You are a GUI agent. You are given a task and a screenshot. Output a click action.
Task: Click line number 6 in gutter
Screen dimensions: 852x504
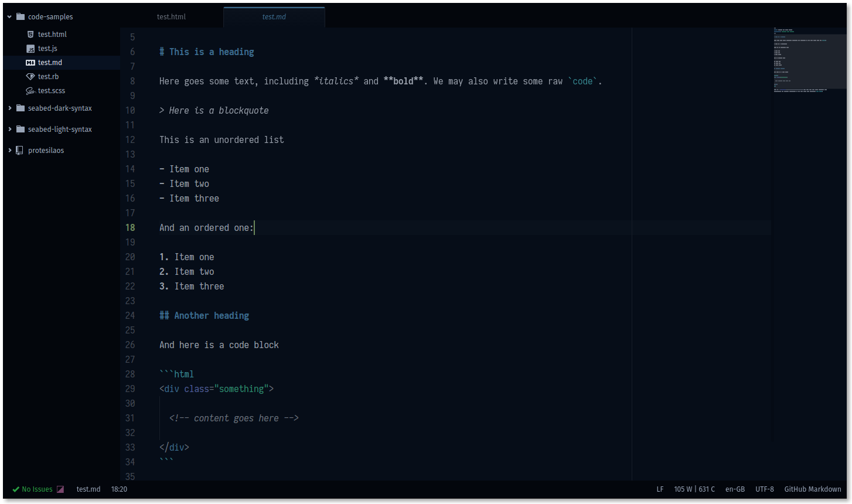tap(132, 52)
